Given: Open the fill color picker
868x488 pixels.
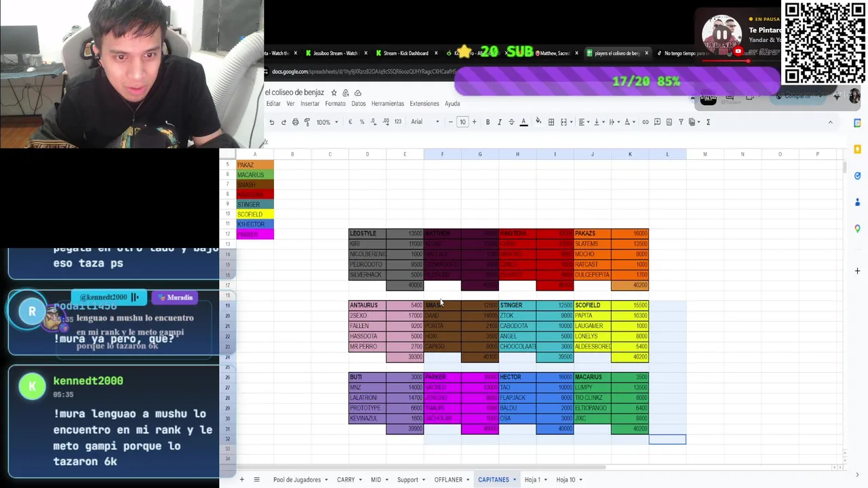Looking at the screenshot, I should point(538,122).
